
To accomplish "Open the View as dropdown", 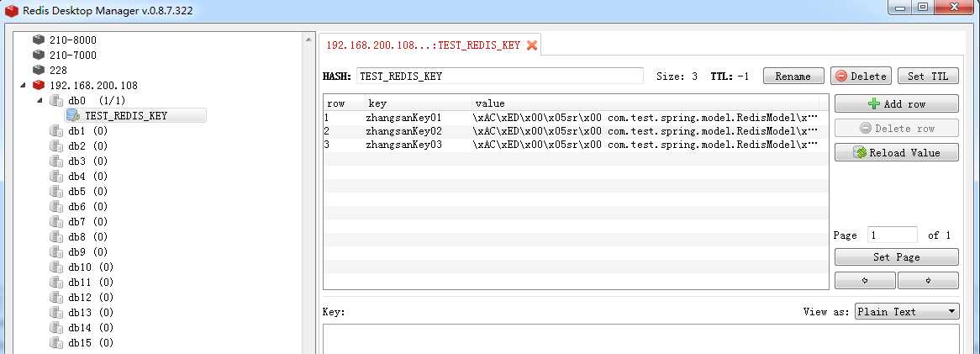I will pyautogui.click(x=907, y=312).
